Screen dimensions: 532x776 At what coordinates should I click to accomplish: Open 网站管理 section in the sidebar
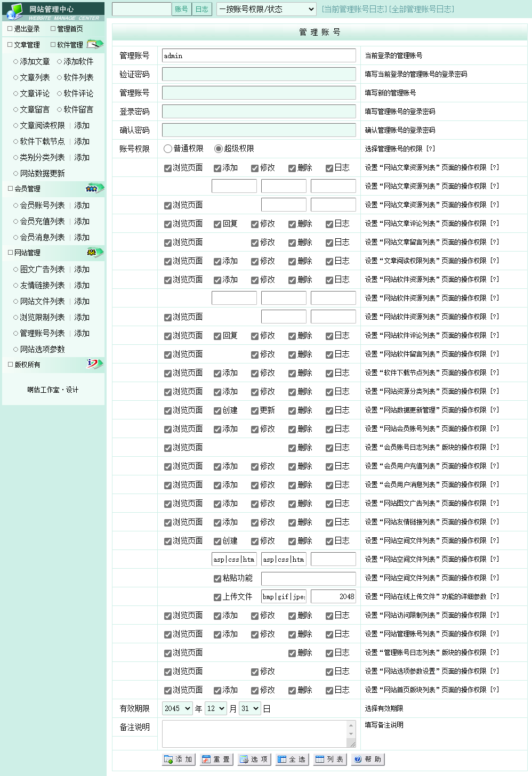click(27, 253)
